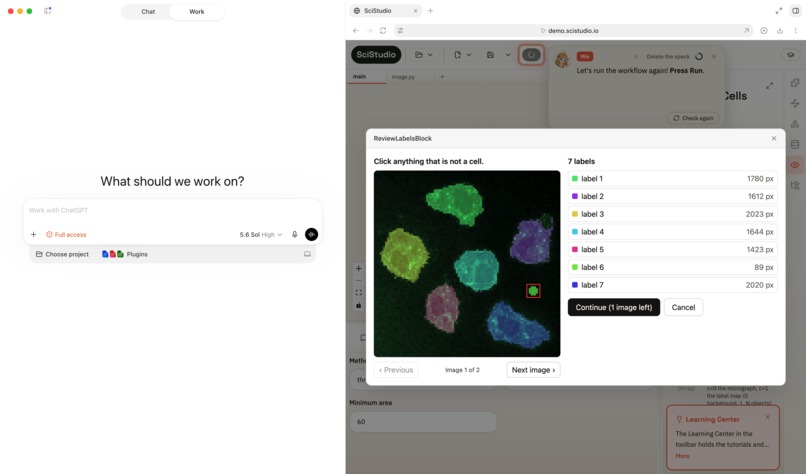Click the second icon in SciStudio right sidebar

tap(795, 103)
